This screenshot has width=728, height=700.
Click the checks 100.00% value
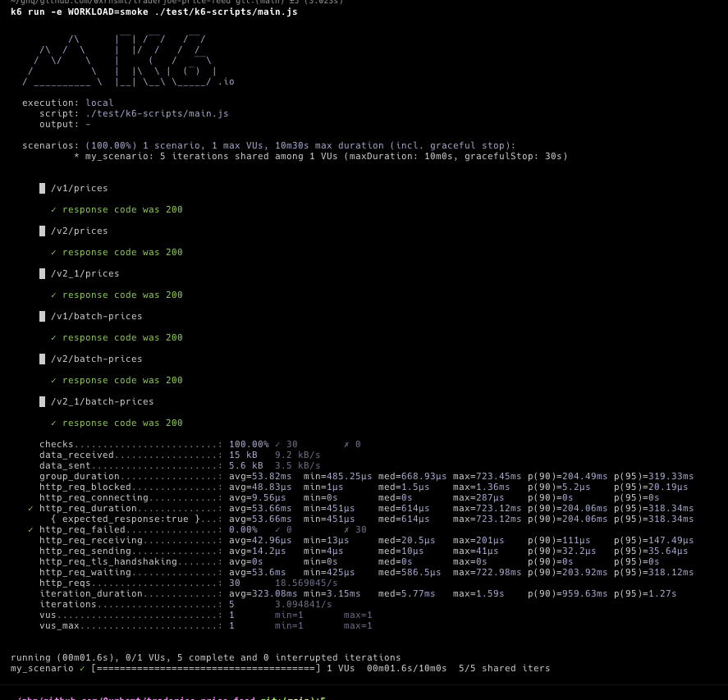pyautogui.click(x=249, y=445)
